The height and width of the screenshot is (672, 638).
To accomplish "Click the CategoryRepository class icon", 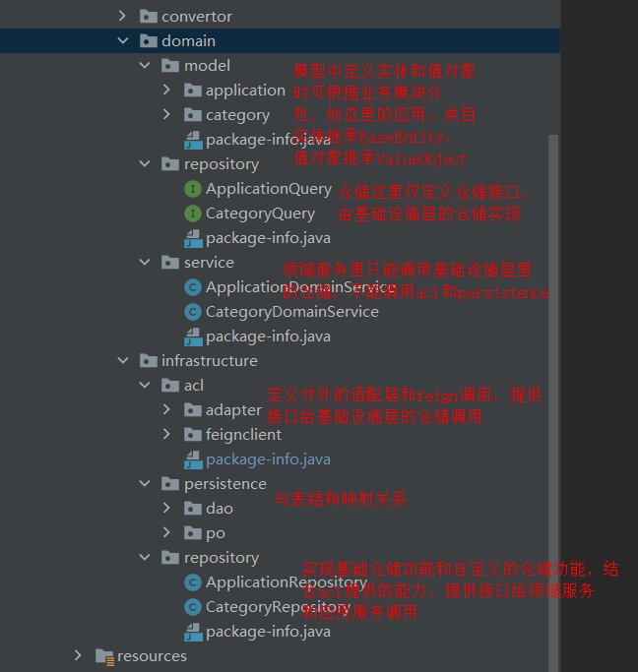I will 193,607.
